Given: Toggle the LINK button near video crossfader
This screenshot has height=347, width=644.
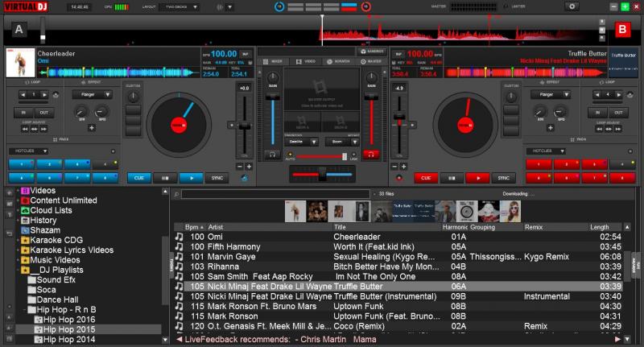Looking at the screenshot, I should (x=353, y=155).
